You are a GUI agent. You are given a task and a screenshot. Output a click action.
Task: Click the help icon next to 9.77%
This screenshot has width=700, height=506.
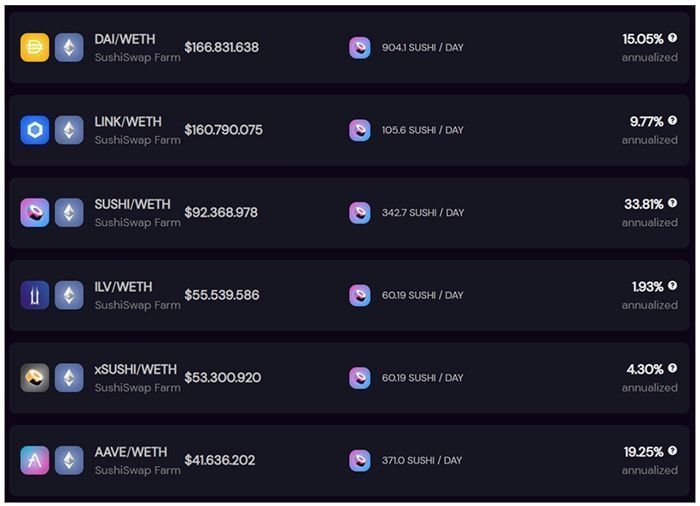pos(672,121)
